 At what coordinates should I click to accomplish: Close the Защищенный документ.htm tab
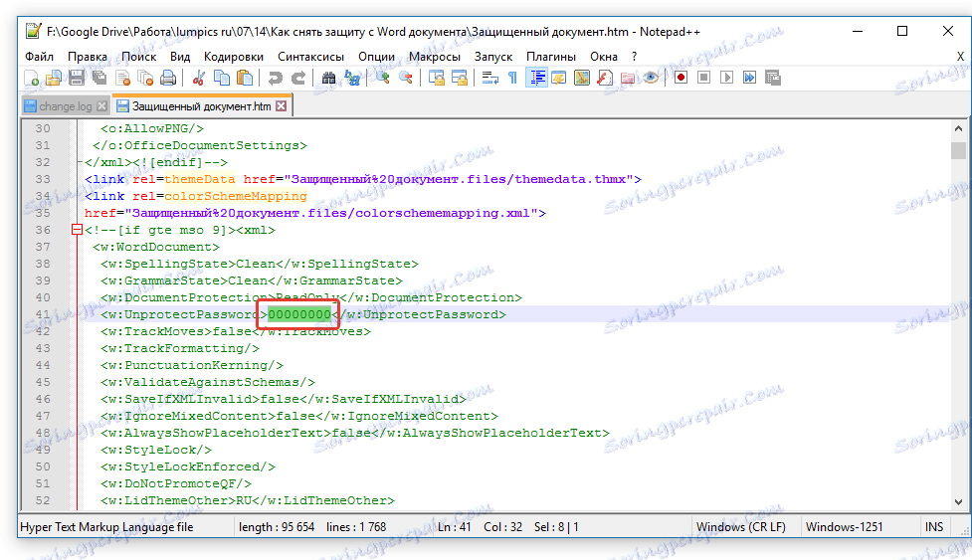tap(282, 106)
